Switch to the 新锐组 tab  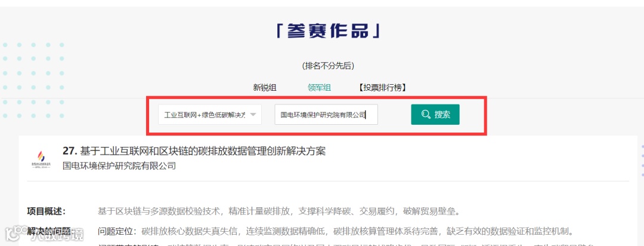265,88
